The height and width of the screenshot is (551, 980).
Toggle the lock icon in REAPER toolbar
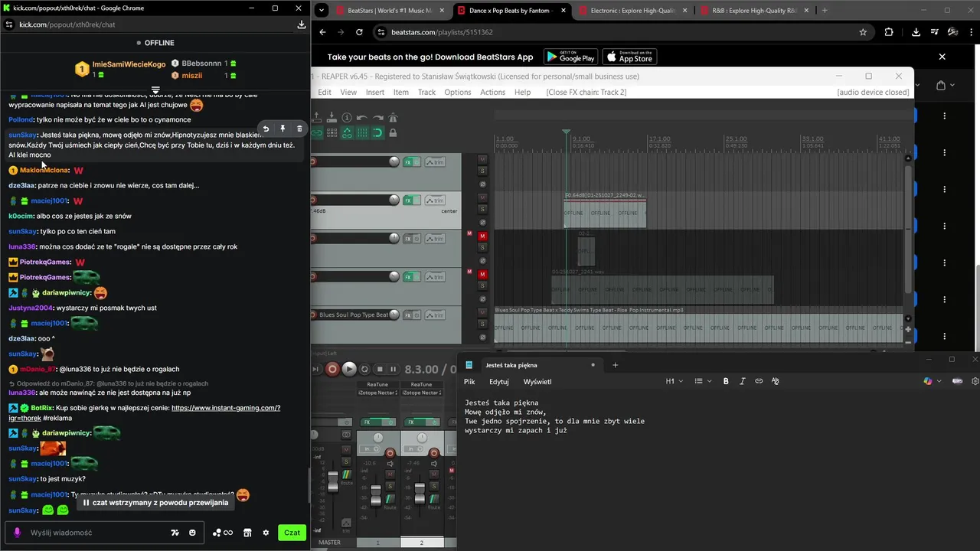coord(393,132)
